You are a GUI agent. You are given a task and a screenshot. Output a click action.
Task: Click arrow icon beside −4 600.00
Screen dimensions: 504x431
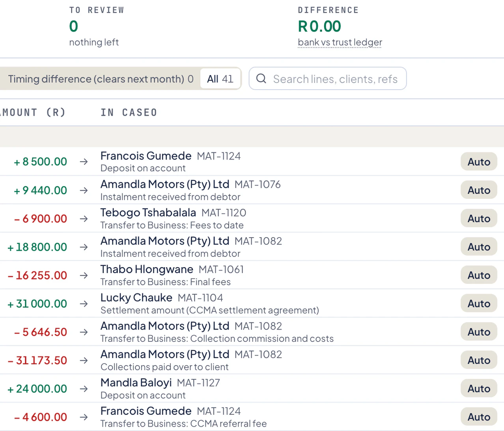coord(84,417)
